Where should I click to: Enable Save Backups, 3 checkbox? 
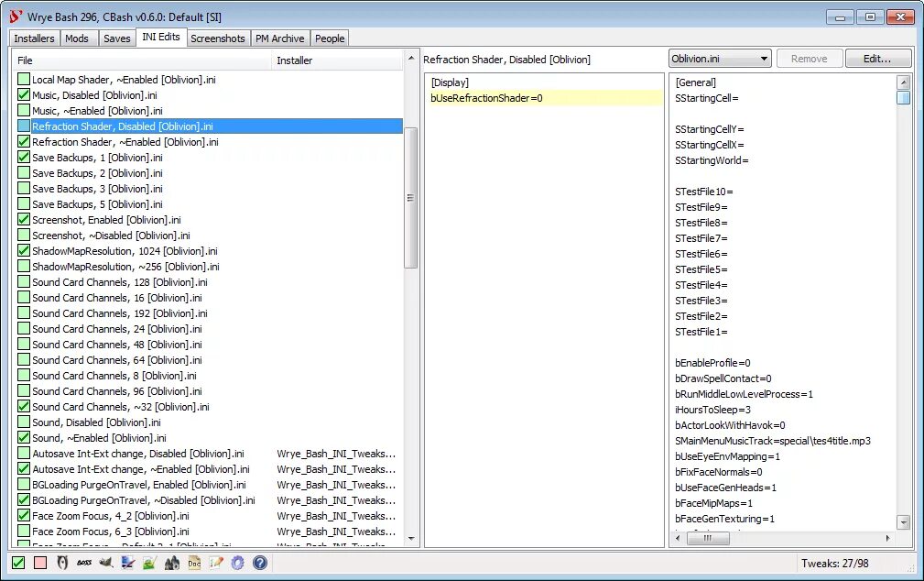pos(24,188)
